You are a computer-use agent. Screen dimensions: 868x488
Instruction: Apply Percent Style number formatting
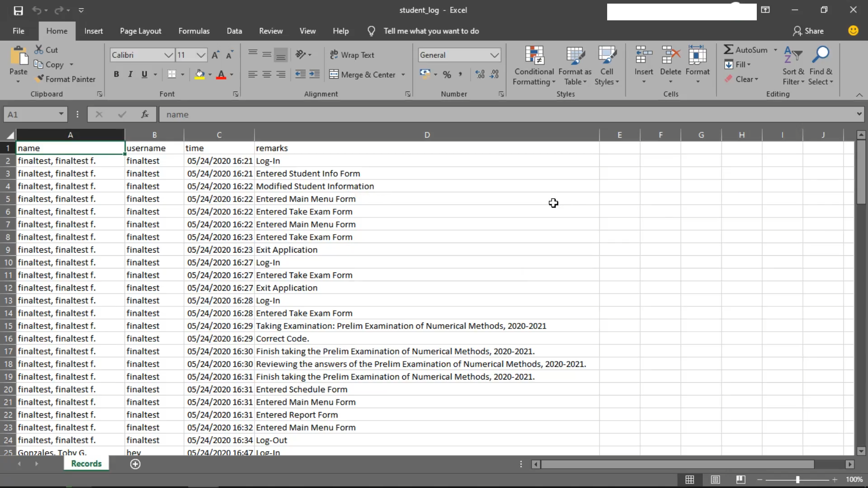[447, 74]
